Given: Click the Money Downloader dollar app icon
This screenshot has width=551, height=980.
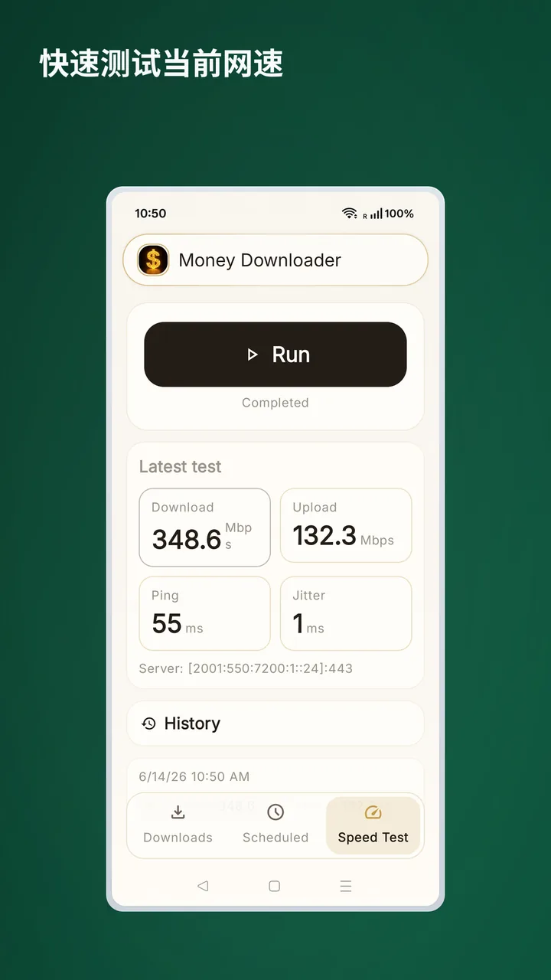Looking at the screenshot, I should 153,260.
